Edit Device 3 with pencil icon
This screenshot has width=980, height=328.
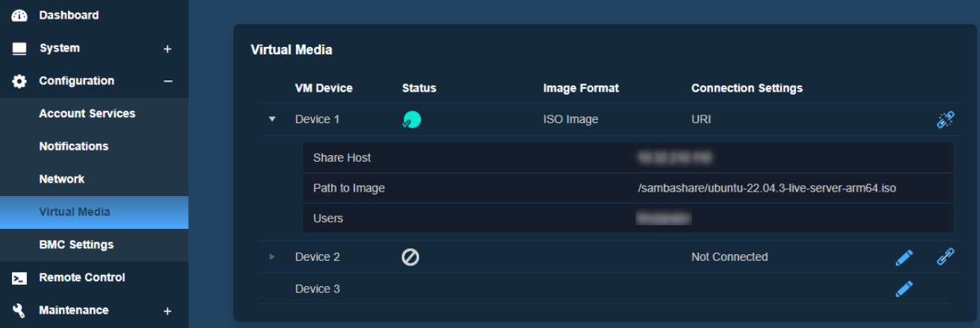pyautogui.click(x=904, y=289)
